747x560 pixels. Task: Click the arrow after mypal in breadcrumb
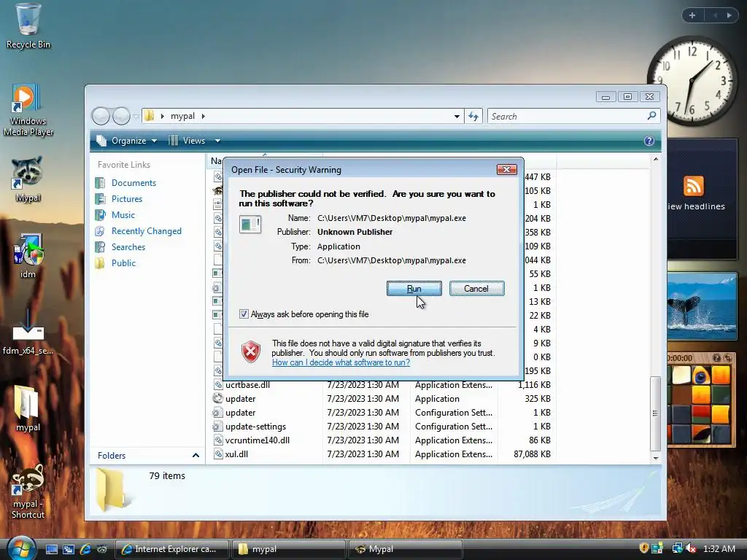[203, 116]
